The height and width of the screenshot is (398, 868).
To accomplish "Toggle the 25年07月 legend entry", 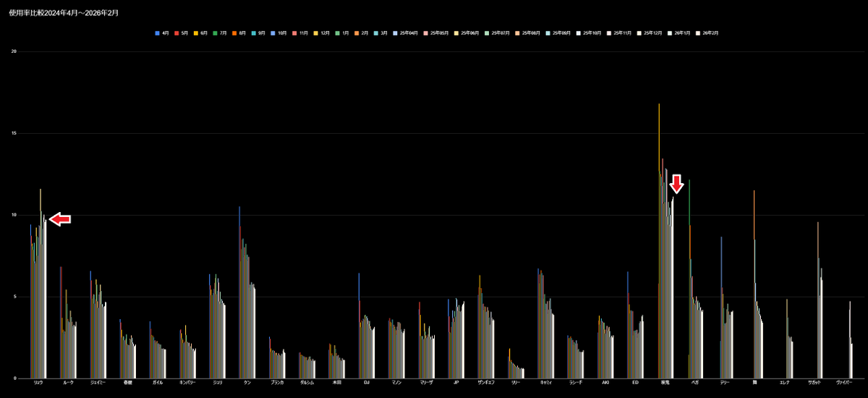I will pos(496,33).
